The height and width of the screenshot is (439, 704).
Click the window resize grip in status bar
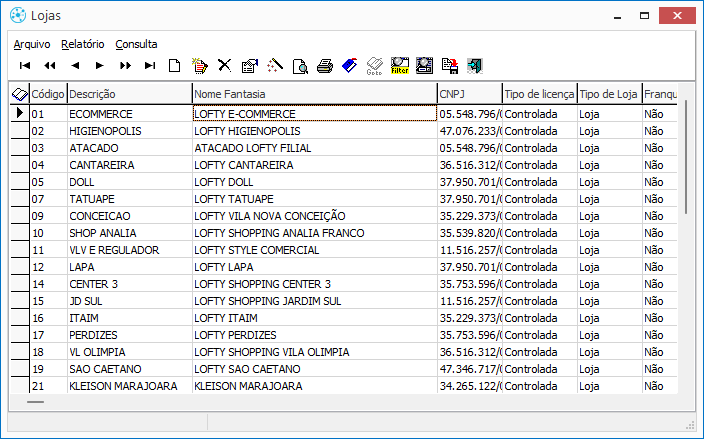tap(690, 426)
